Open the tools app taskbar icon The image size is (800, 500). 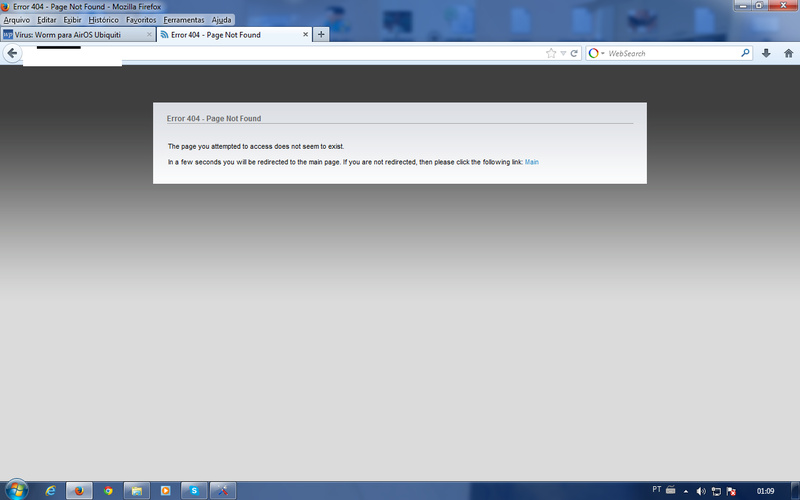pyautogui.click(x=222, y=491)
